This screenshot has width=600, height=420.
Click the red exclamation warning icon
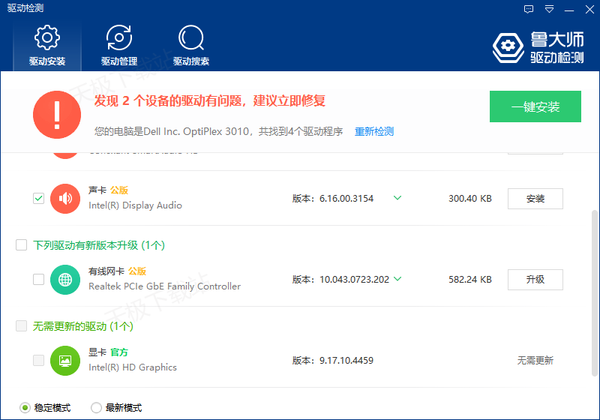coord(58,114)
